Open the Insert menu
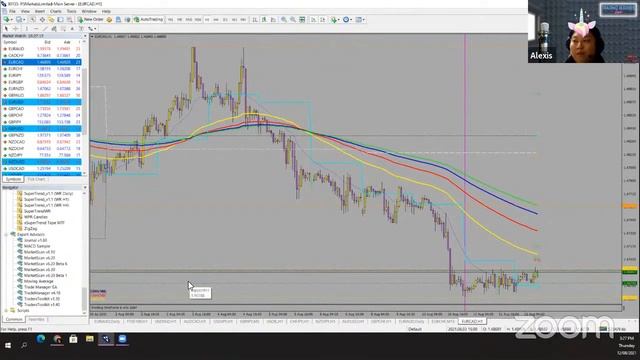 pyautogui.click(x=40, y=11)
